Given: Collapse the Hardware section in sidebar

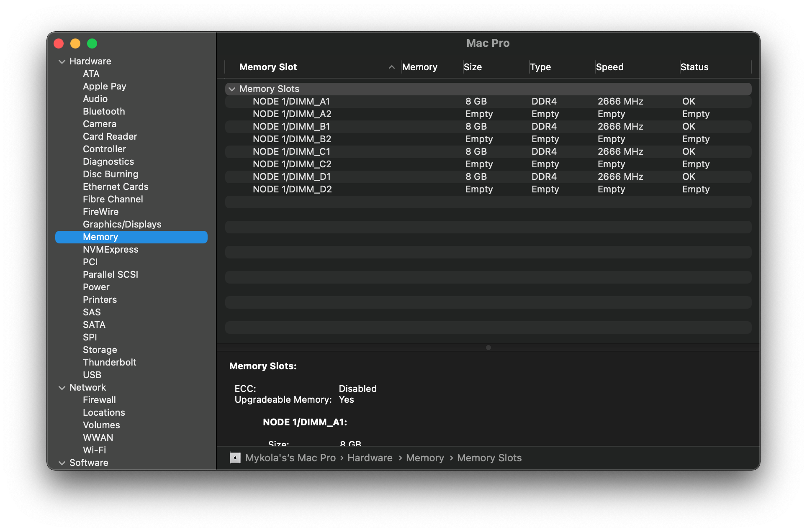Looking at the screenshot, I should pos(62,61).
